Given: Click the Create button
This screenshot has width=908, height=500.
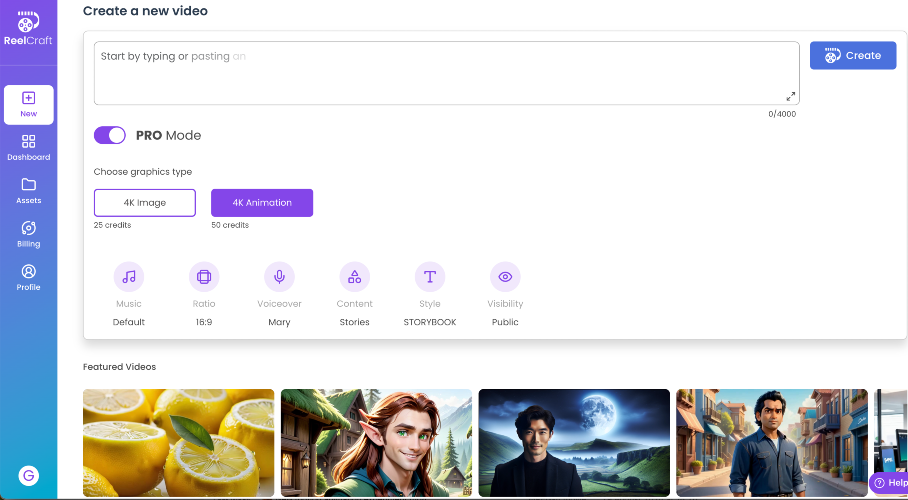Looking at the screenshot, I should (x=853, y=56).
